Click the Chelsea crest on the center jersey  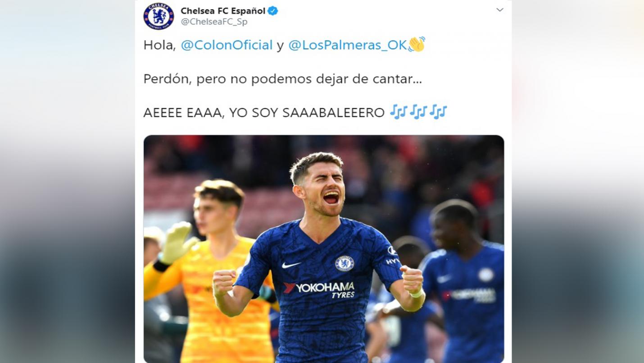345,263
